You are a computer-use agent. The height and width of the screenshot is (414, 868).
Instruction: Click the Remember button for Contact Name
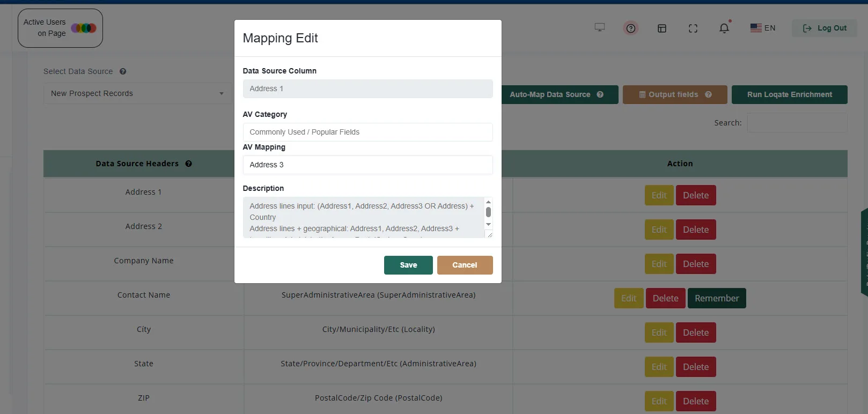click(717, 298)
